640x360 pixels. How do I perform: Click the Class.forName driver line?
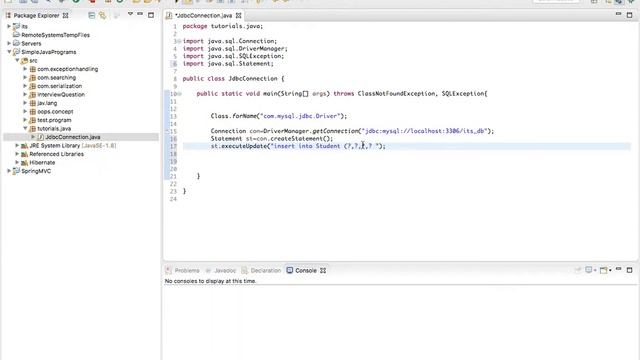279,116
